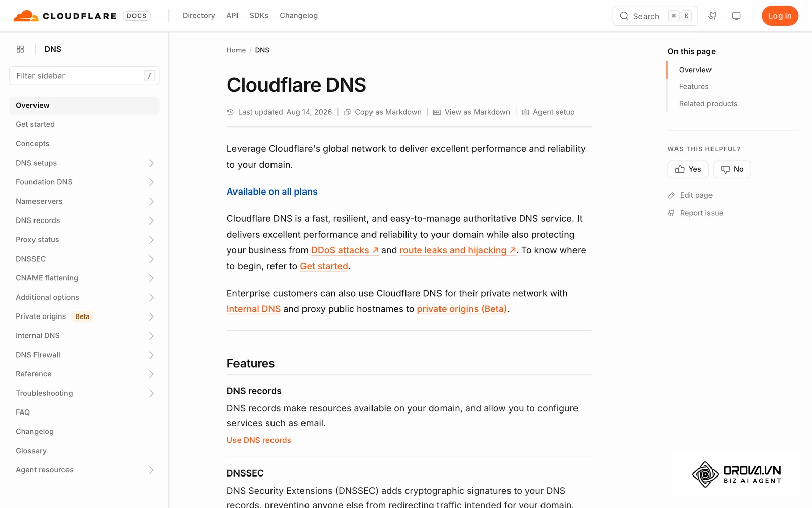This screenshot has width=812, height=508.
Task: Go to Home in the breadcrumb
Action: click(236, 50)
